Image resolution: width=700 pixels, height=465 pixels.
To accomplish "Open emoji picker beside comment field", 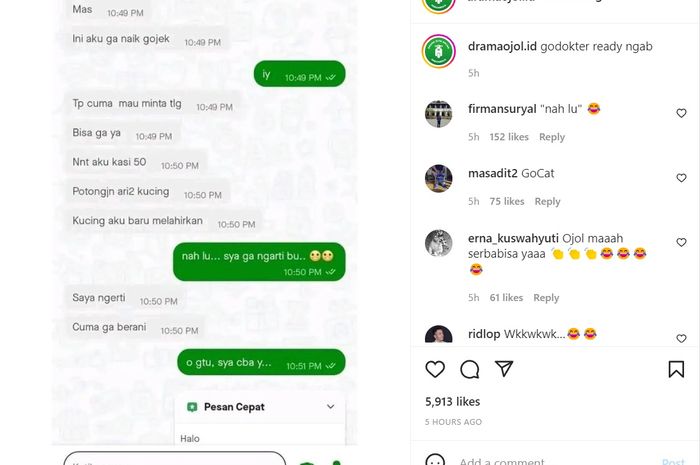I will (x=435, y=460).
